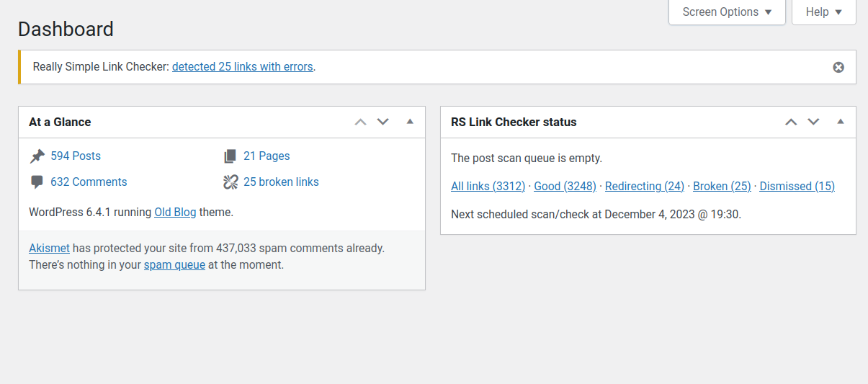The image size is (868, 384).
Task: View the Dismissed (15) links
Action: pos(797,187)
